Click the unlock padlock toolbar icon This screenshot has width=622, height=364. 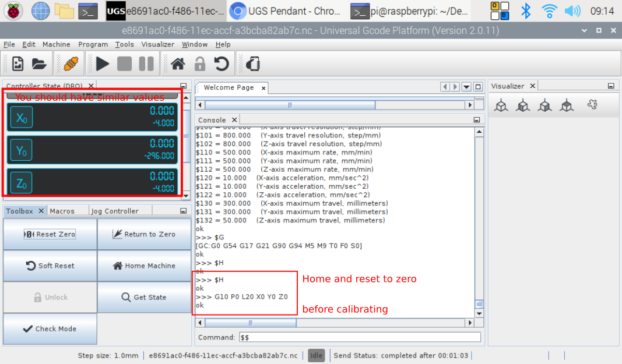[x=199, y=64]
